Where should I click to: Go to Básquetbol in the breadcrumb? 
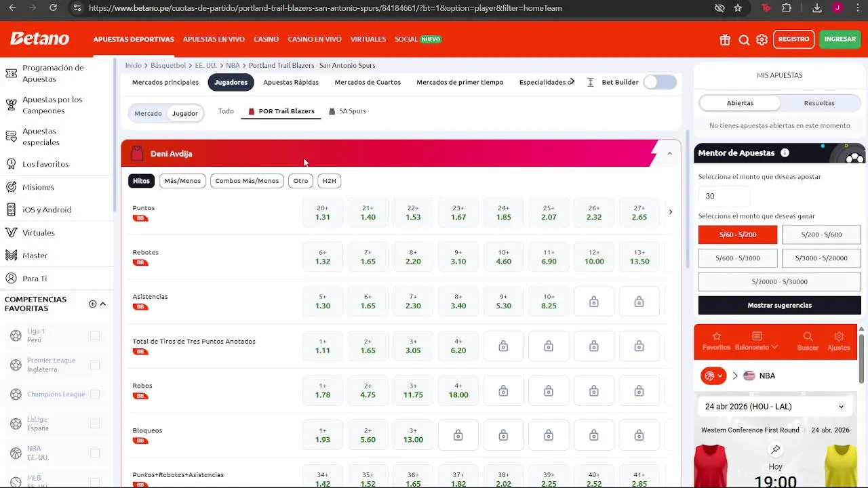(x=168, y=66)
